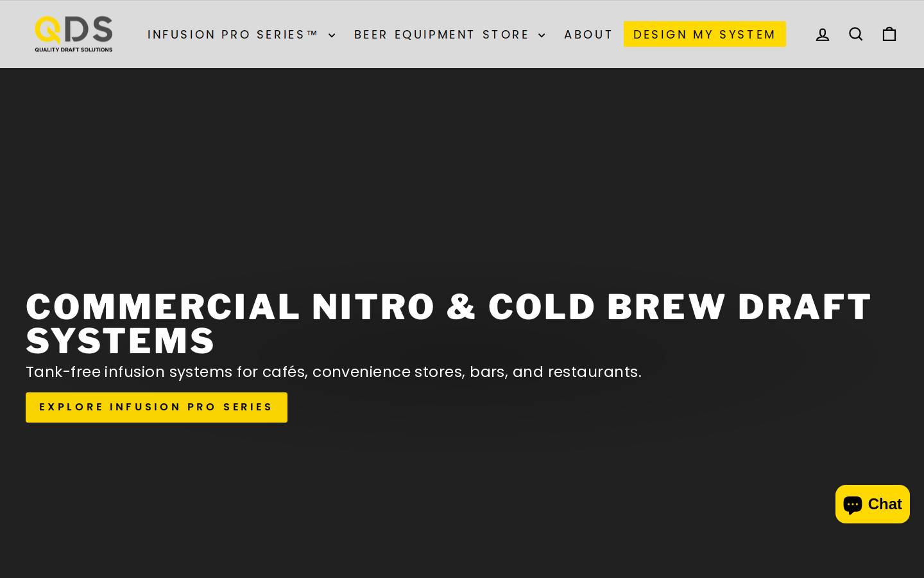Click the Chat label in the Shopify Chat widget
924x578 pixels.
click(885, 504)
